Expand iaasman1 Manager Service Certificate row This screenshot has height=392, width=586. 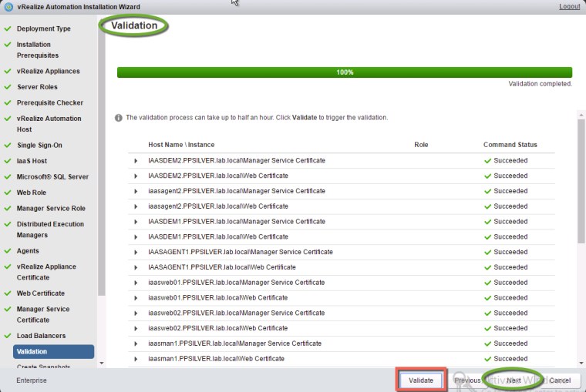[136, 343]
